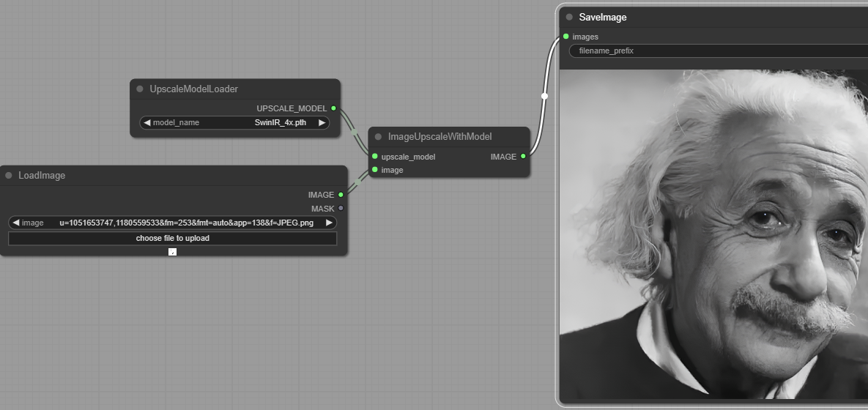Click the images input port on SaveImage
This screenshot has width=868, height=410.
pyautogui.click(x=566, y=37)
